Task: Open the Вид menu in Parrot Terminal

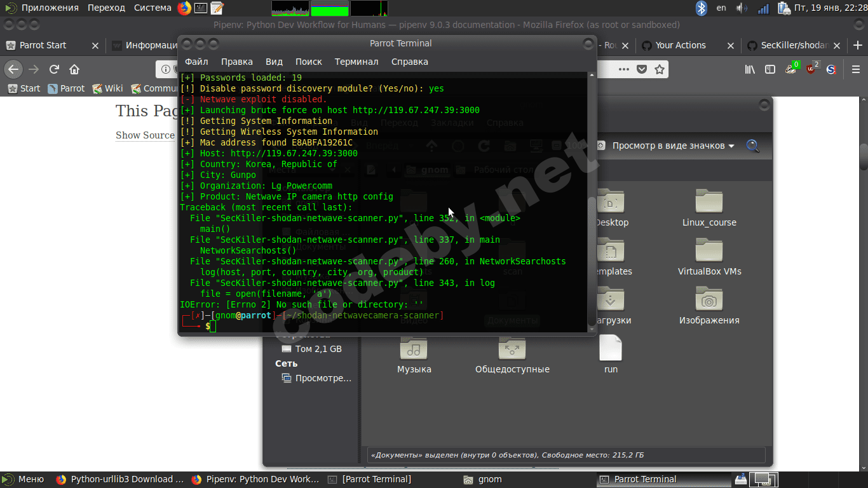Action: click(274, 62)
